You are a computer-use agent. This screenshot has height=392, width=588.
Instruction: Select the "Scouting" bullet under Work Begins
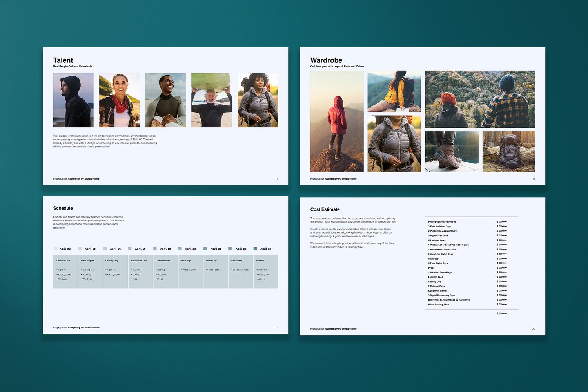(x=86, y=274)
